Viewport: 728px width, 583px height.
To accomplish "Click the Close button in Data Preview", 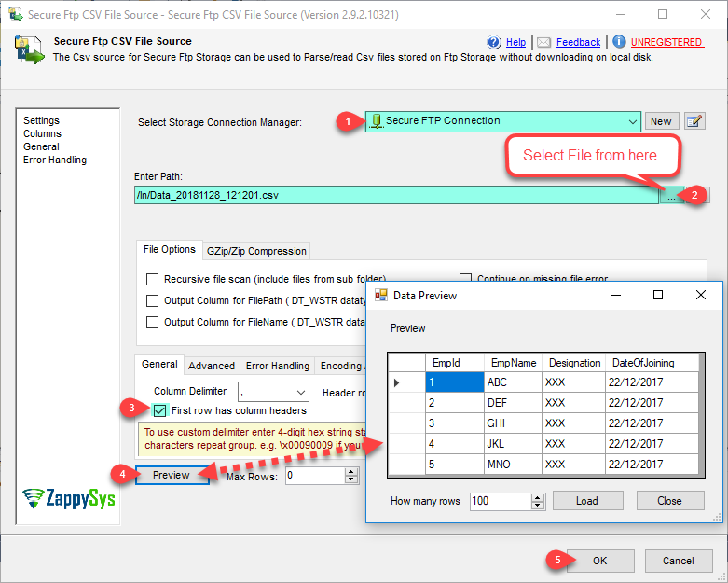I will 669,501.
